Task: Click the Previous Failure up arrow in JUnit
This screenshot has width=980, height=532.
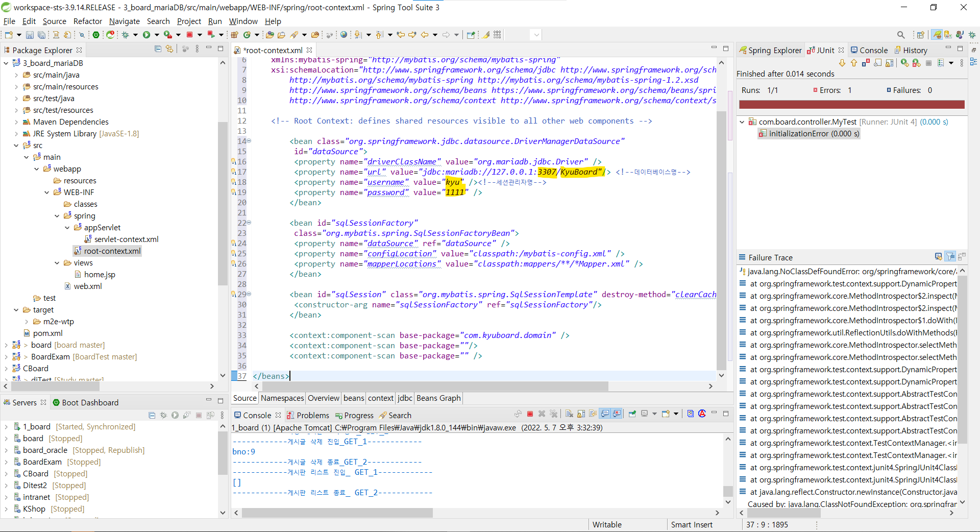Action: point(854,63)
